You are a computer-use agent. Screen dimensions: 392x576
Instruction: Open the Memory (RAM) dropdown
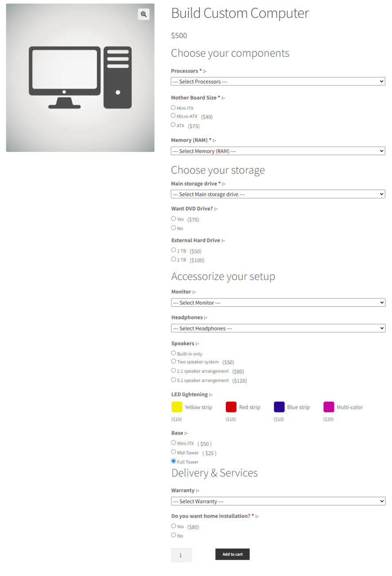(x=278, y=151)
